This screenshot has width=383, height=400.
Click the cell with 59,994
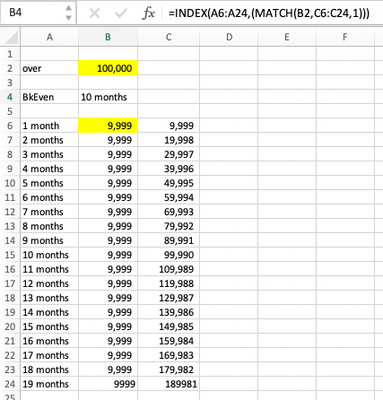point(169,197)
